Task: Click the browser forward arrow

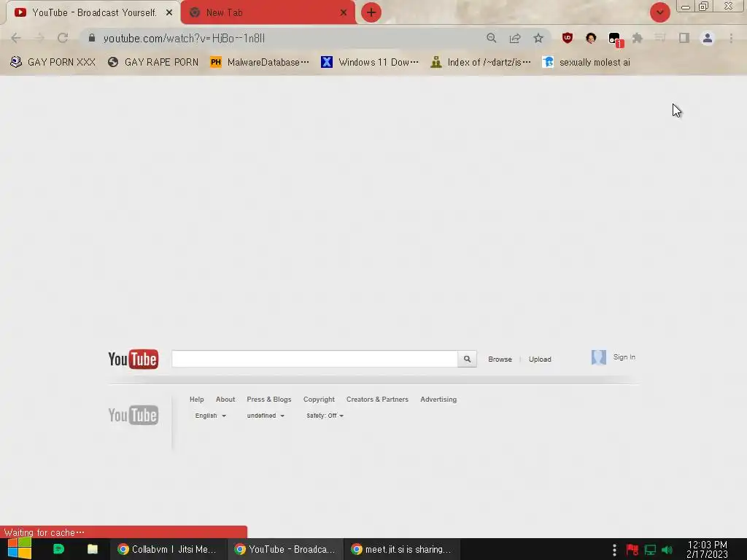Action: click(x=39, y=38)
